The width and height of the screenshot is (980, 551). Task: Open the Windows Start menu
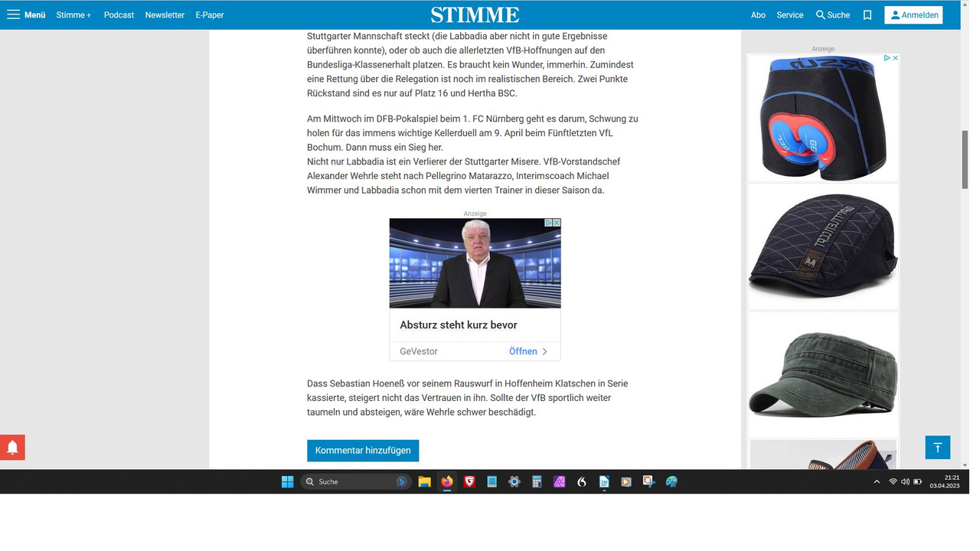pos(288,481)
